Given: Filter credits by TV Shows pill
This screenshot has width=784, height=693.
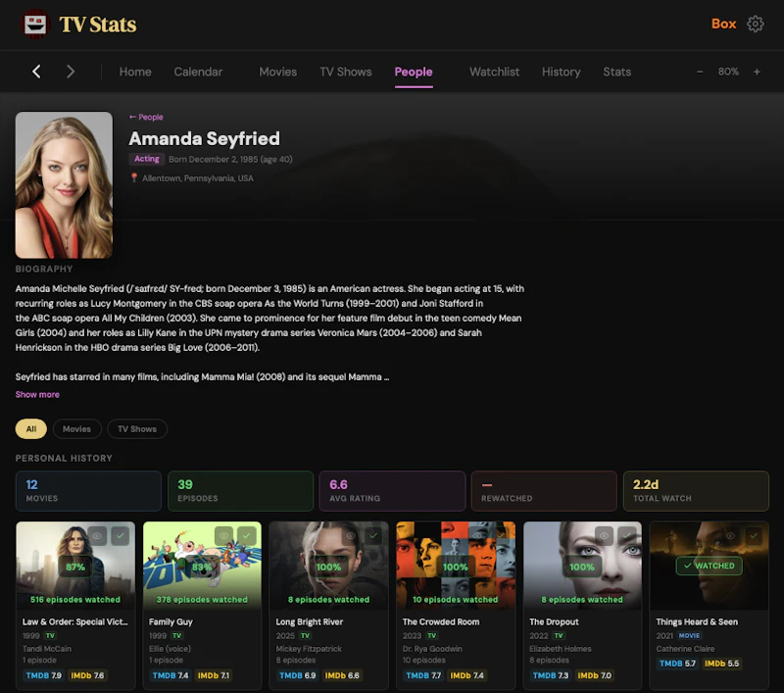Looking at the screenshot, I should click(137, 429).
